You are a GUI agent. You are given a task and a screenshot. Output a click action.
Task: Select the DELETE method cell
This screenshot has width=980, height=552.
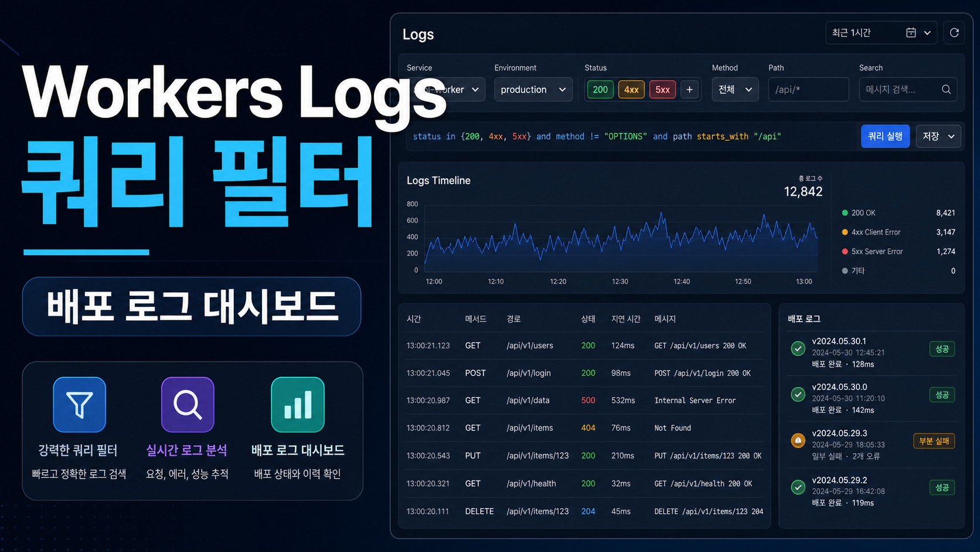click(x=479, y=512)
